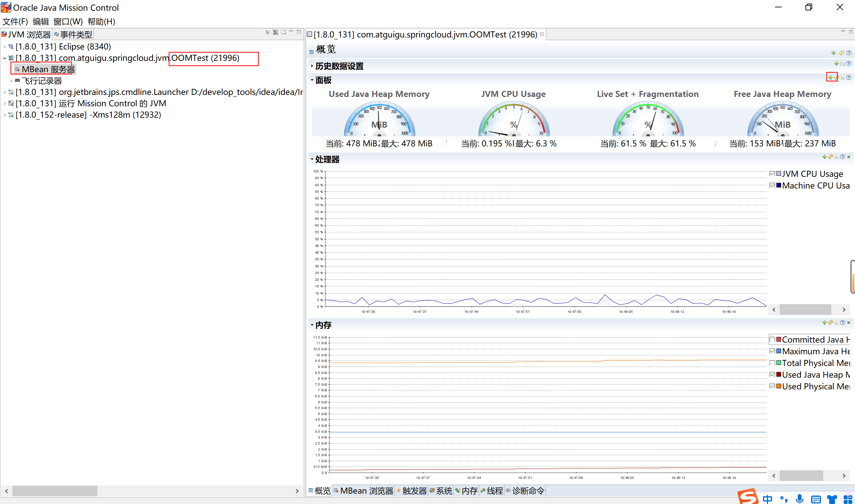
Task: Click refresh arrows icon in 内存 section
Action: pos(831,323)
